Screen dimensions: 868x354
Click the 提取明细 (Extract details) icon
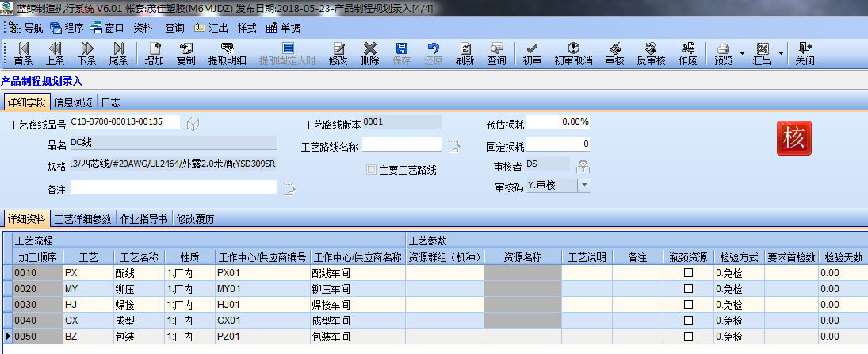227,54
